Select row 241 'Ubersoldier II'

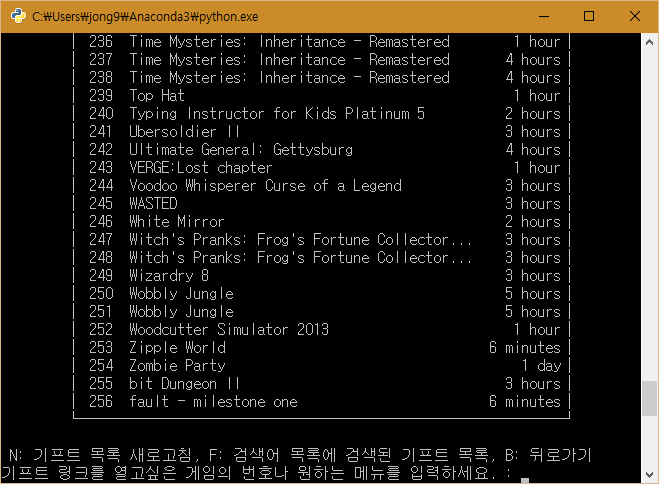click(322, 132)
